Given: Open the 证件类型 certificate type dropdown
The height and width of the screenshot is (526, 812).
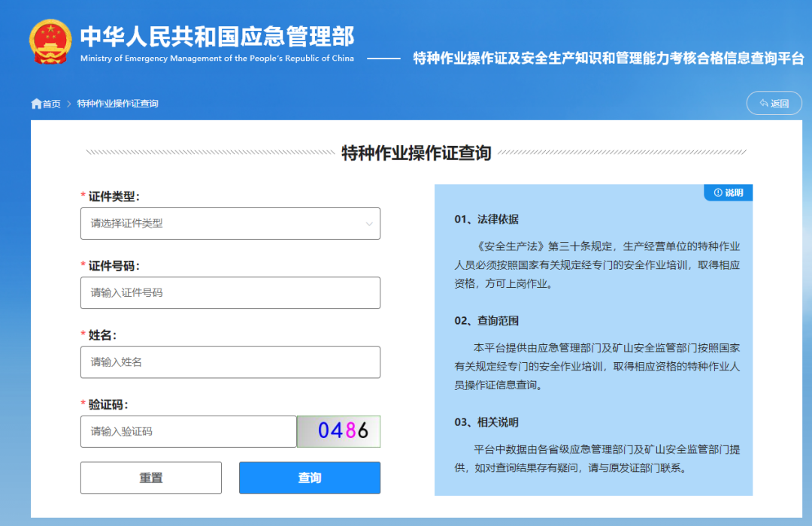Looking at the screenshot, I should 230,223.
